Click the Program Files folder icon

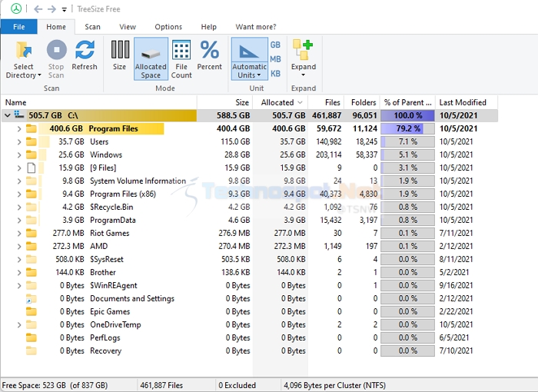[x=32, y=128]
